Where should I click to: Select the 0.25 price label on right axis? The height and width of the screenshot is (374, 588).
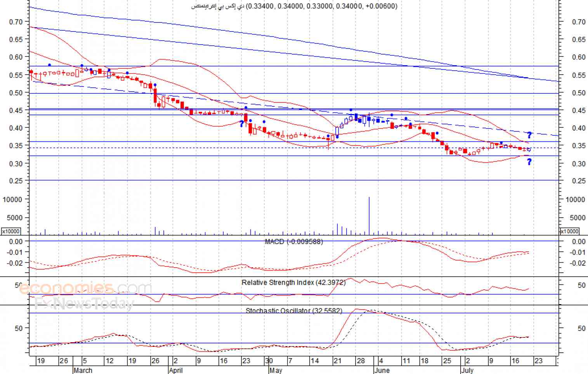pyautogui.click(x=579, y=181)
